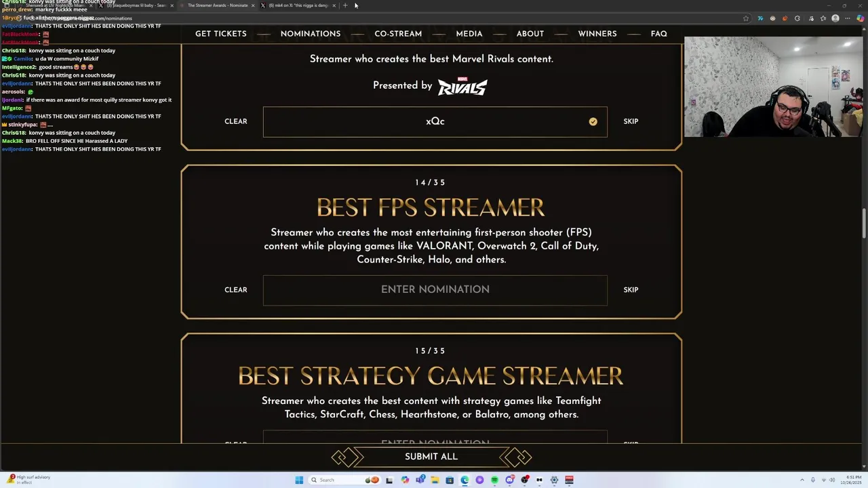Clear the Best FPS Streamer nomination
This screenshot has width=868, height=488.
pos(236,289)
